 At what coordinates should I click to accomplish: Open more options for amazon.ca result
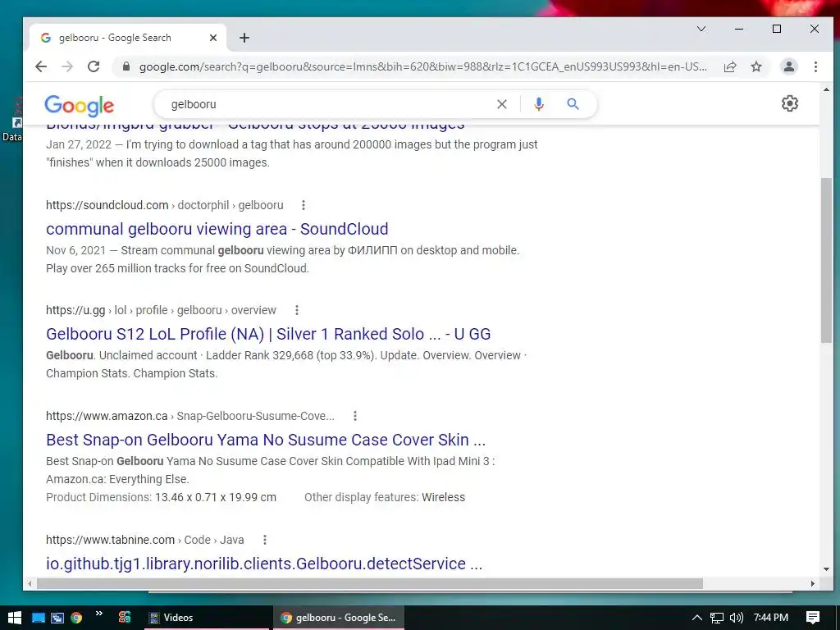coord(354,416)
